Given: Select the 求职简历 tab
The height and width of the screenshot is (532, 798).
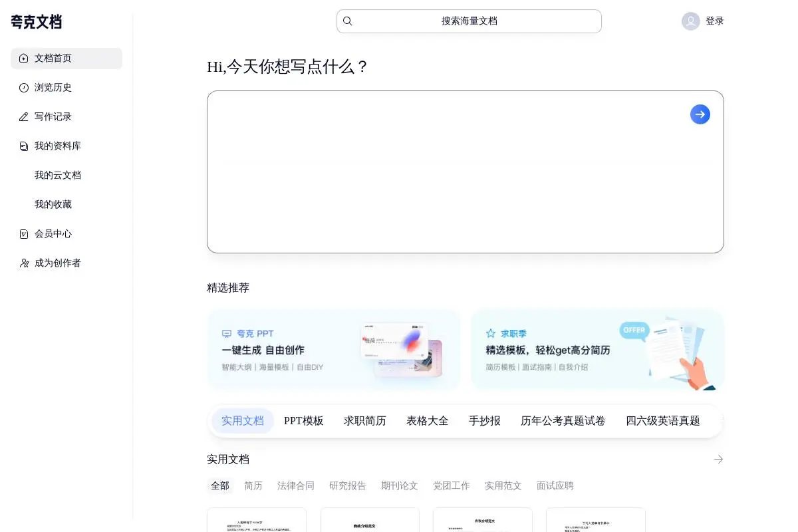Looking at the screenshot, I should point(365,421).
